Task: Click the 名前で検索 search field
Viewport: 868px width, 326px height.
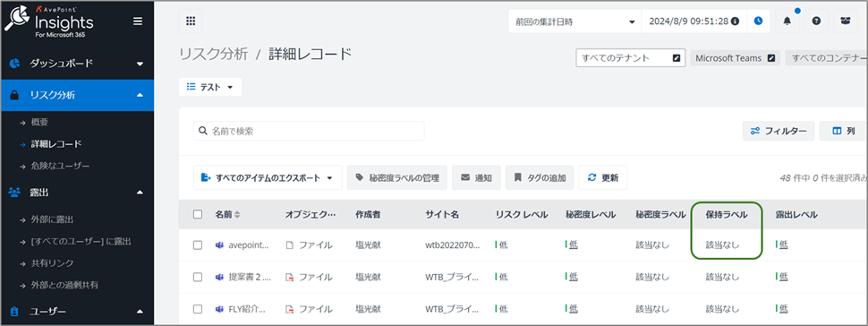Action: [309, 132]
